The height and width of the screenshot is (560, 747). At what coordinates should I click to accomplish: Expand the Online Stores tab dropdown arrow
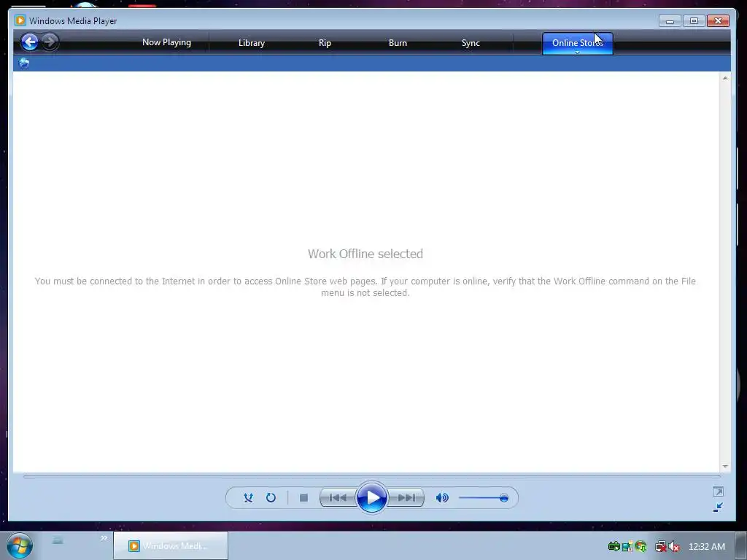coord(578,52)
